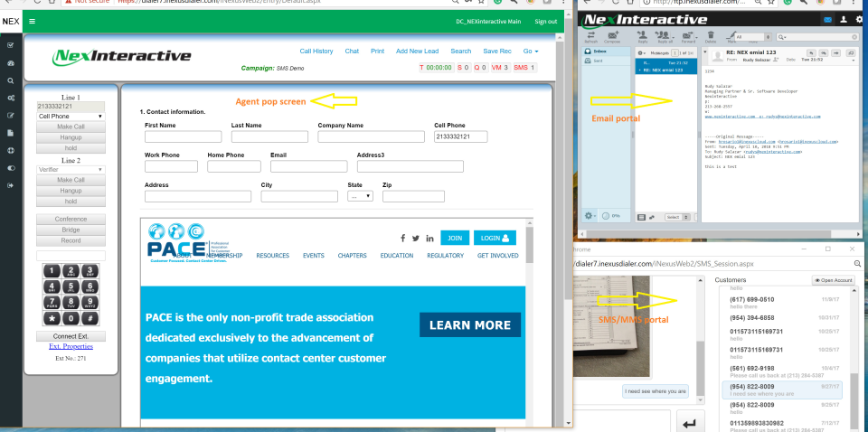The height and width of the screenshot is (432, 868).
Task: Open Call History menu item
Action: click(316, 51)
